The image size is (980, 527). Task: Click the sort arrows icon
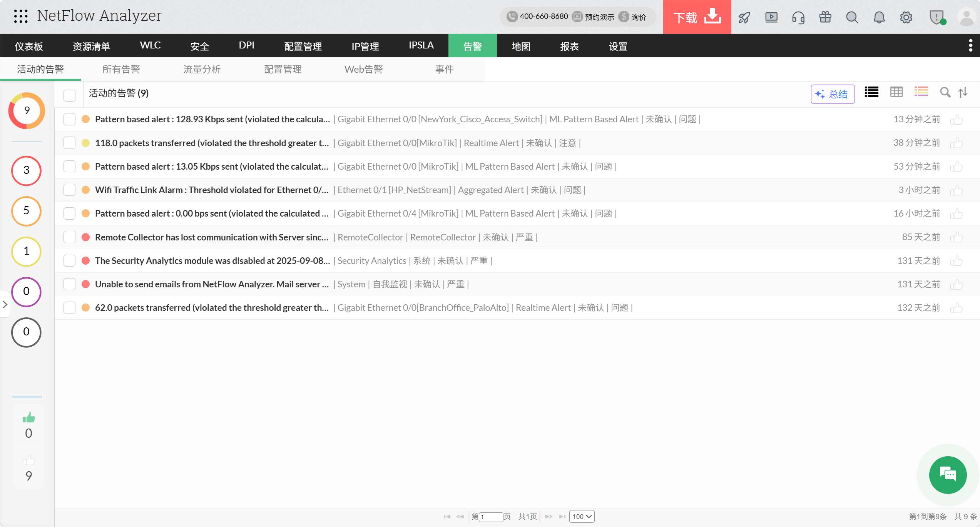click(963, 92)
